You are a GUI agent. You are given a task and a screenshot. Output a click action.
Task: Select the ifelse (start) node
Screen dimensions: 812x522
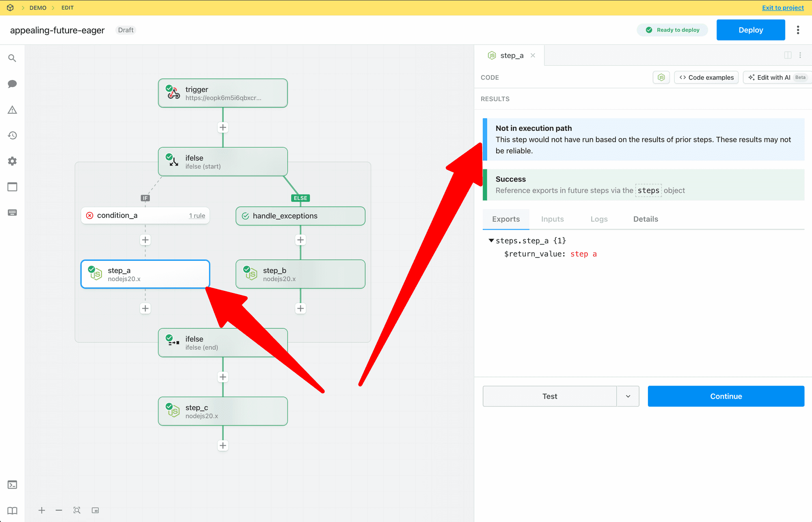(x=223, y=162)
